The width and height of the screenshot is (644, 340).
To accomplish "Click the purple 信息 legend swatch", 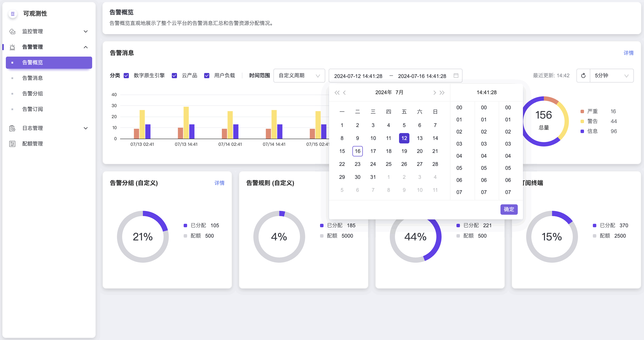I will point(582,131).
